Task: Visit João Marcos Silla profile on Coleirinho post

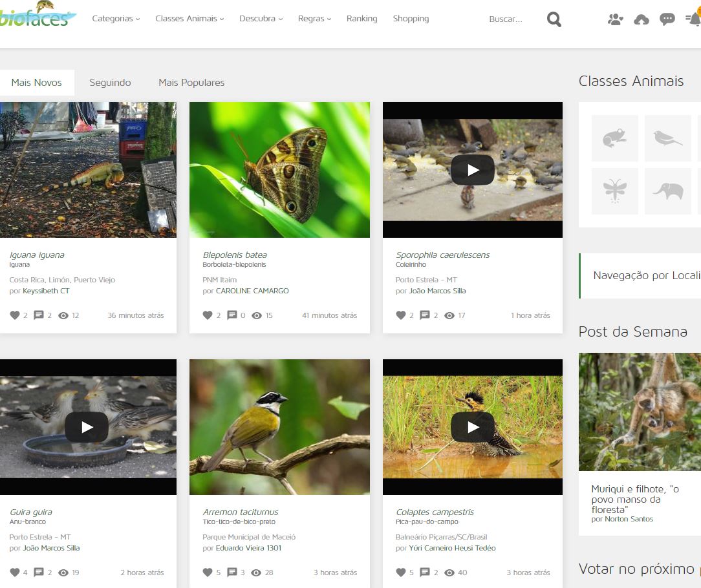Action: [437, 291]
